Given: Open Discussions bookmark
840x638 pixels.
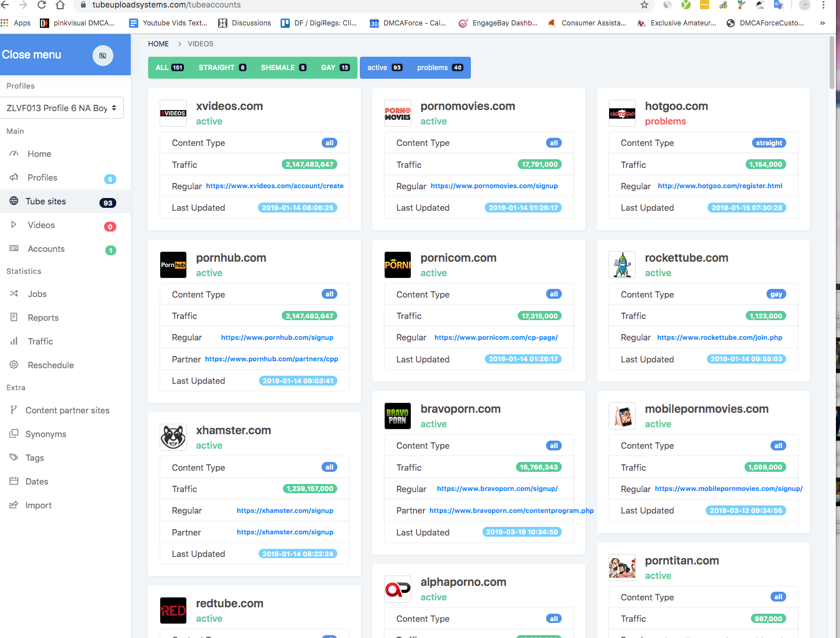Looking at the screenshot, I should tap(245, 23).
